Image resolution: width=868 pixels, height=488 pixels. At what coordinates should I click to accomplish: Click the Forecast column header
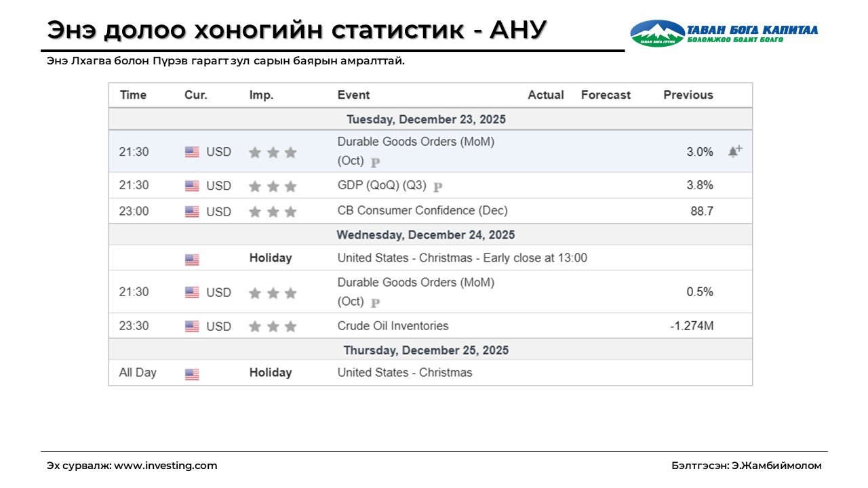(x=606, y=95)
